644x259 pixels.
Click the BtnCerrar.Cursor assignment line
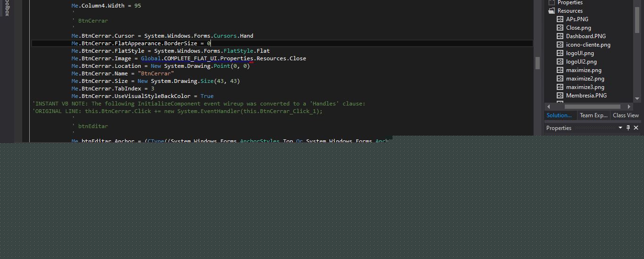click(162, 36)
